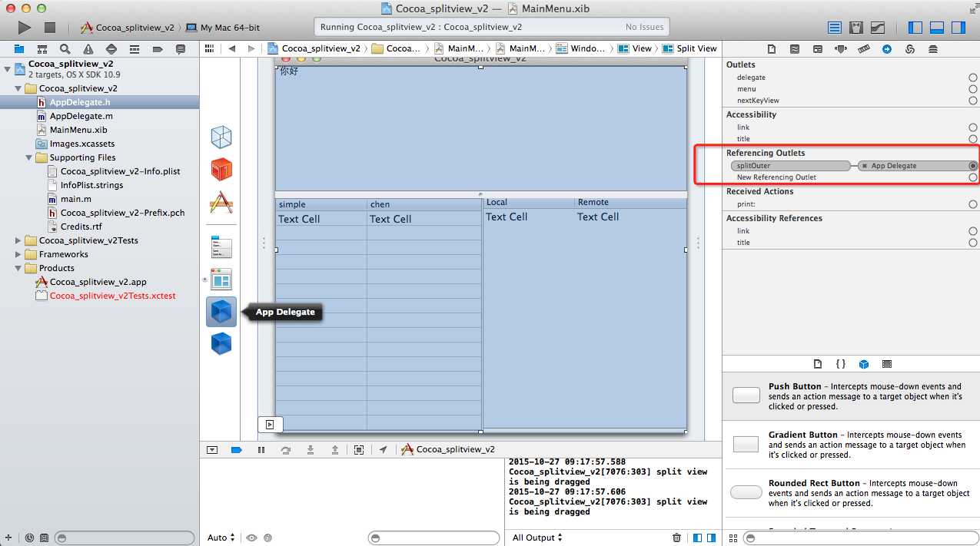Select AppDelegate.m in navigator
The height and width of the screenshot is (546, 980).
tap(81, 116)
